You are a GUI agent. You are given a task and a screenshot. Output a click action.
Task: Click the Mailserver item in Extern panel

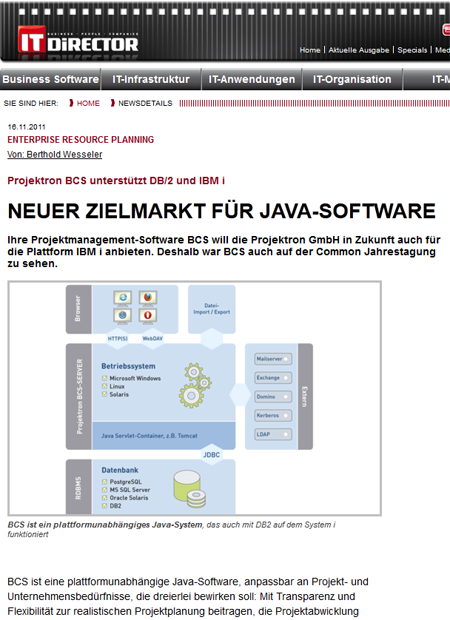click(273, 359)
